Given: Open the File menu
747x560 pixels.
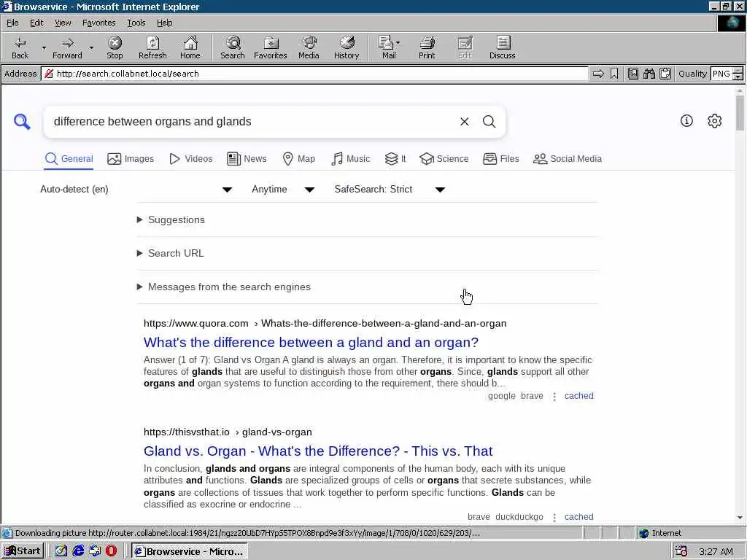Looking at the screenshot, I should coord(12,23).
